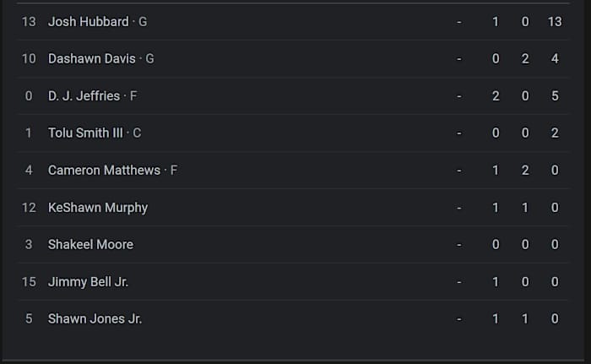The height and width of the screenshot is (364, 591).
Task: Select jersey number 12 beside KeShawn Murphy
Action: pyautogui.click(x=29, y=207)
